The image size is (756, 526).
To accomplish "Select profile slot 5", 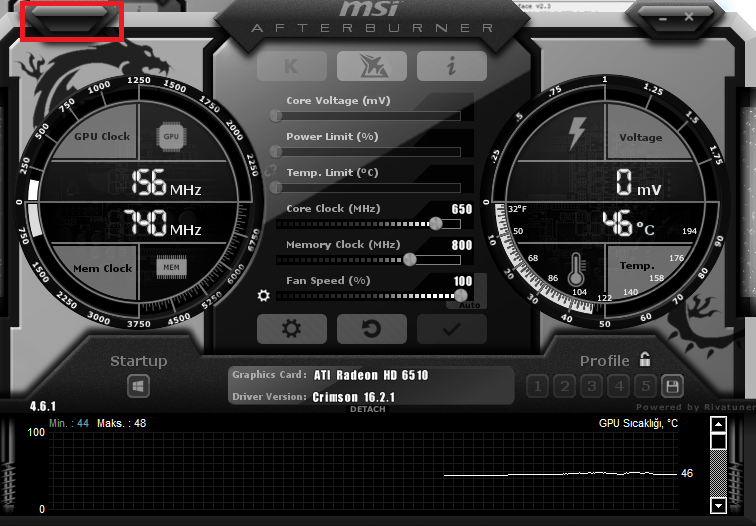I will point(646,386).
